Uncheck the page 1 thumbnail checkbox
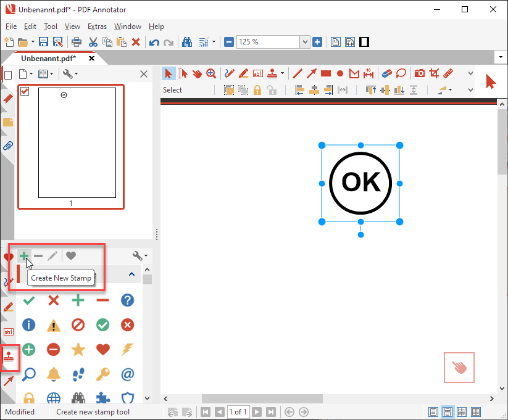Image resolution: width=508 pixels, height=420 pixels. [25, 92]
